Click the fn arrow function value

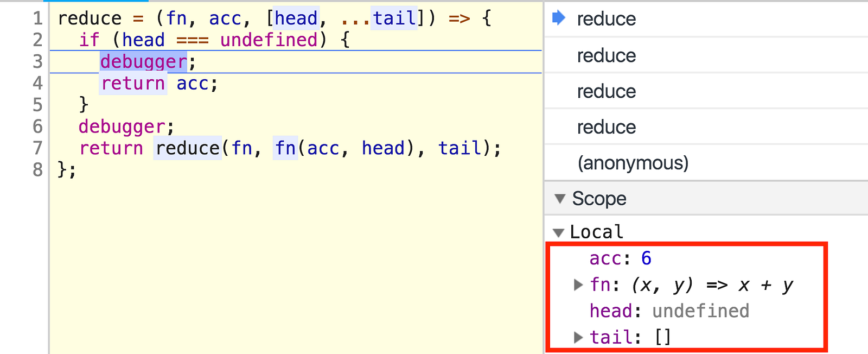click(712, 285)
